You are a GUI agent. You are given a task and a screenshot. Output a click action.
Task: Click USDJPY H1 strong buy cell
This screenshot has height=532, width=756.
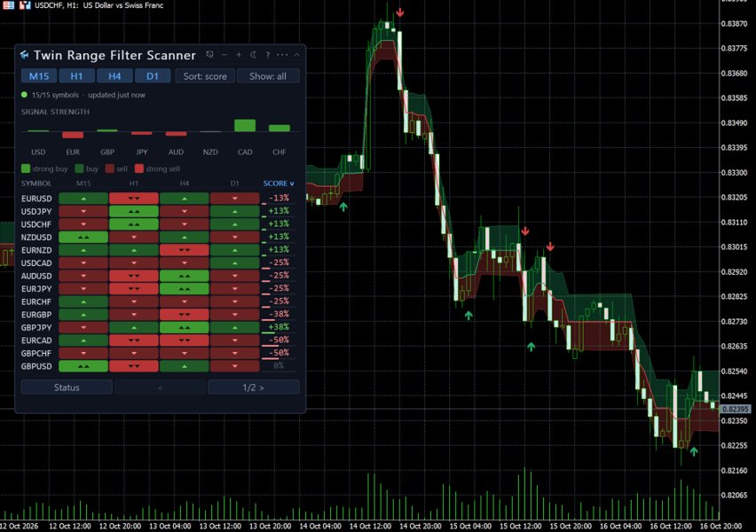coord(134,211)
